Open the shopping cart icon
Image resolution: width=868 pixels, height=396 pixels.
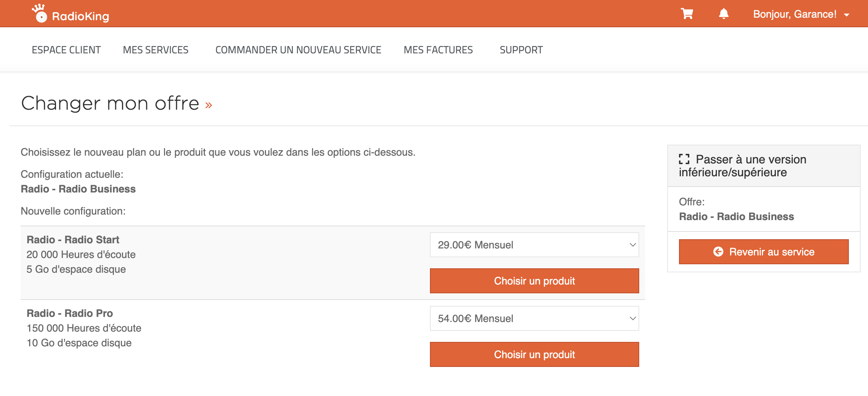[687, 14]
